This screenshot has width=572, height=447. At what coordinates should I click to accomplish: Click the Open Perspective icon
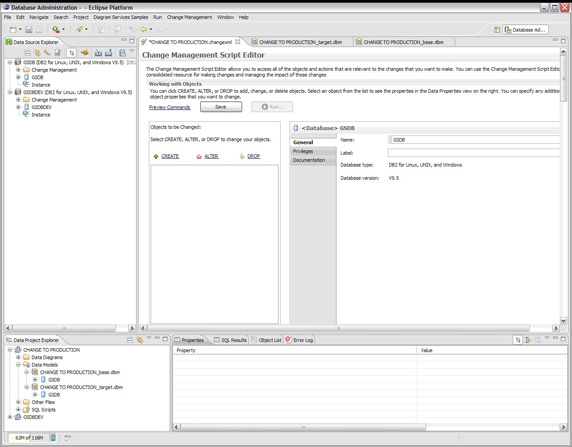pos(497,30)
